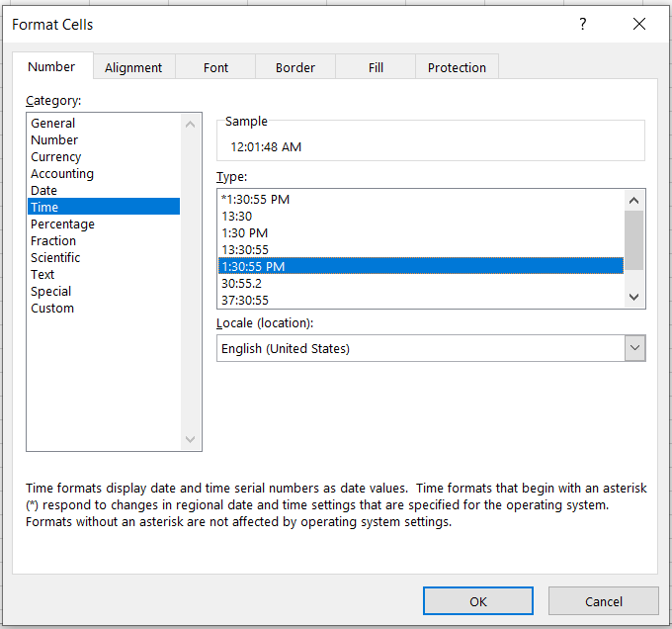Screen dimensions: 672x629
Task: Choose the Currency category
Action: coord(56,156)
